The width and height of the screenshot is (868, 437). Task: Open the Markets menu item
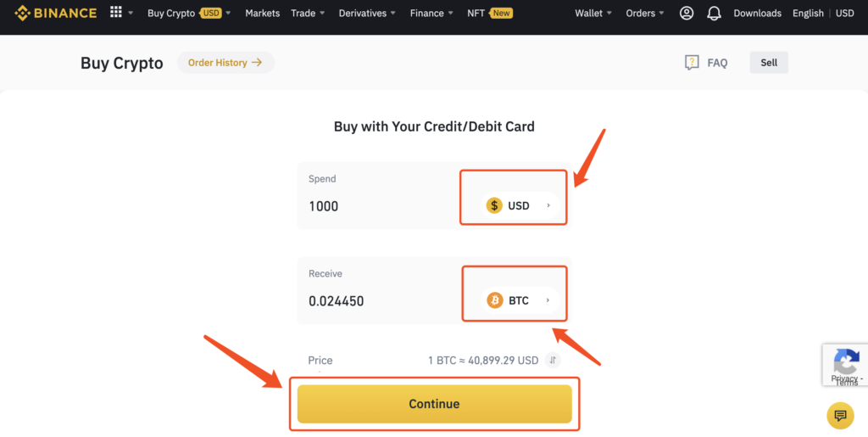pos(263,14)
